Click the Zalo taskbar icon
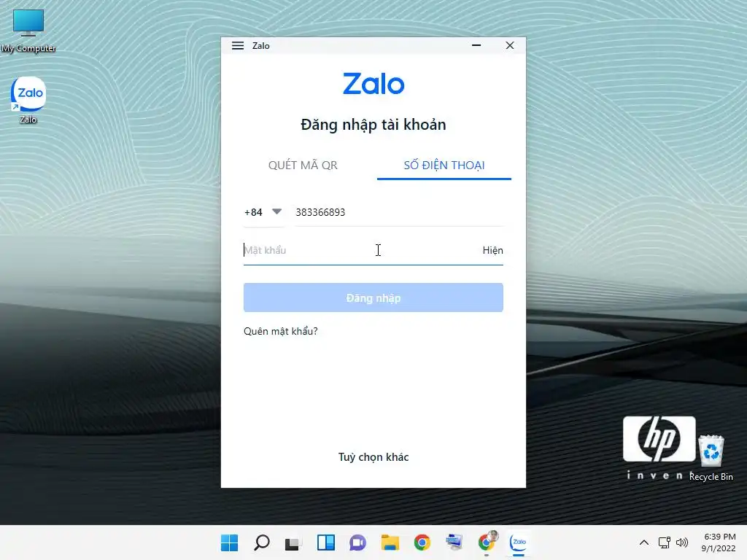The height and width of the screenshot is (560, 747). (x=519, y=542)
